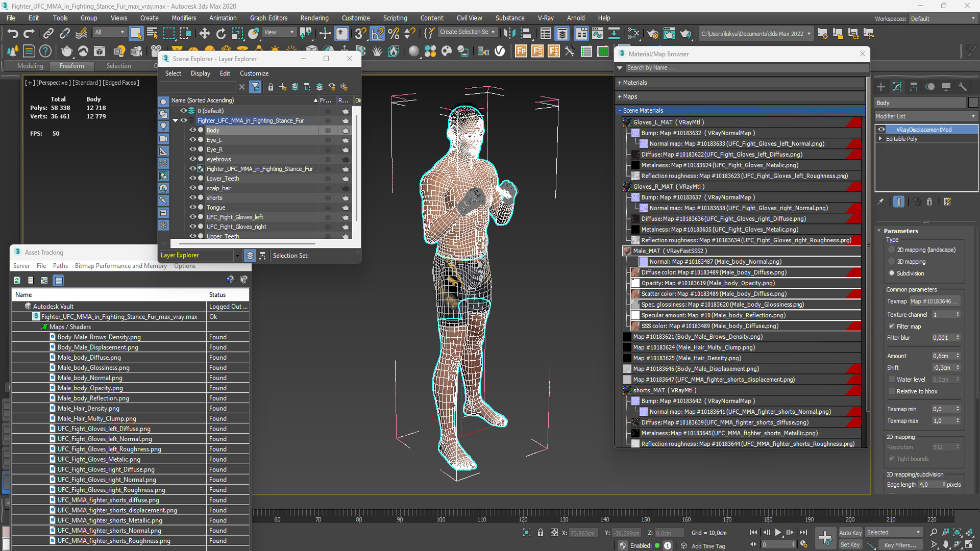Click the Texmap Map #10183646 button
The height and width of the screenshot is (551, 980).
[935, 302]
